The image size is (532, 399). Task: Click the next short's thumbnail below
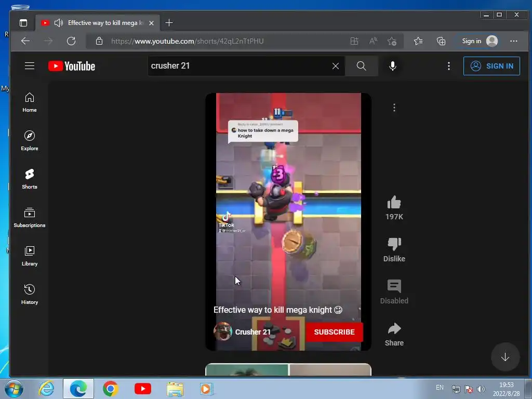[288, 369]
